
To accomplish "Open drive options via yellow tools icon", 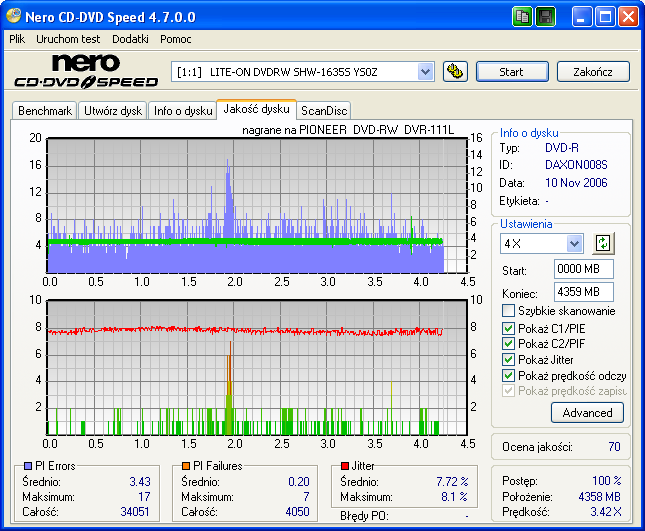I will coord(455,72).
